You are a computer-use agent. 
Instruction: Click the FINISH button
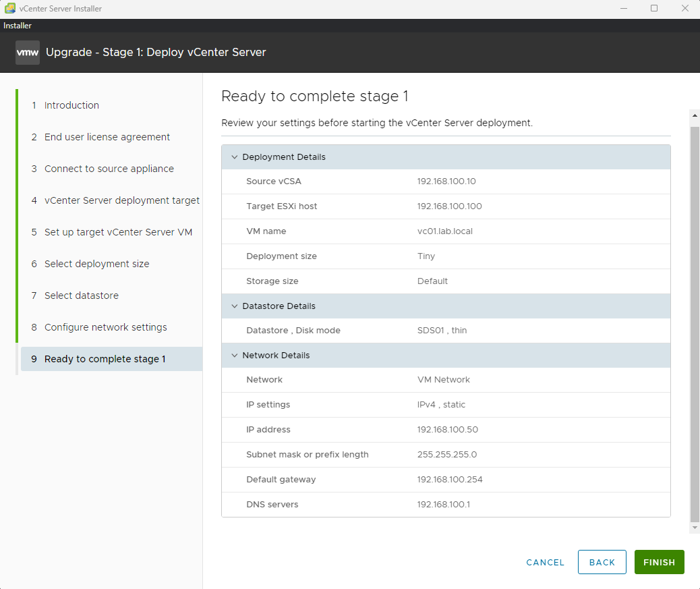click(660, 562)
